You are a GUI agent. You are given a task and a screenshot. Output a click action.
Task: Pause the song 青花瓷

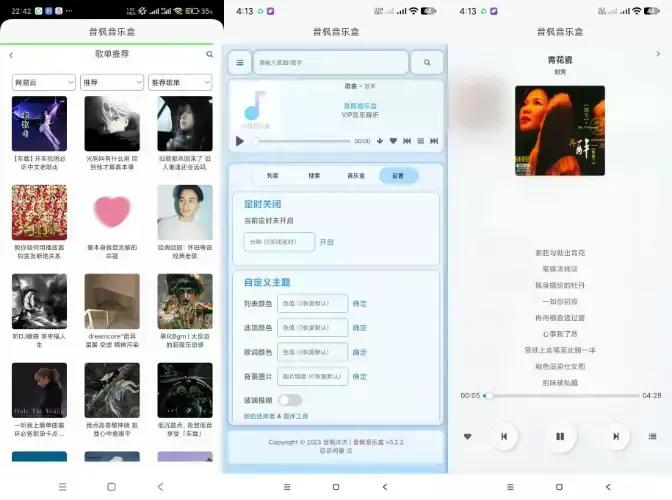[560, 436]
